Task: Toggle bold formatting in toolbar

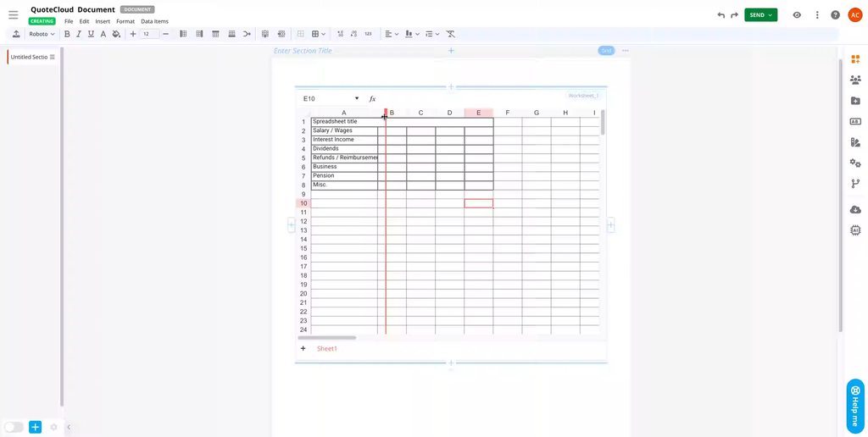Action: coord(67,34)
